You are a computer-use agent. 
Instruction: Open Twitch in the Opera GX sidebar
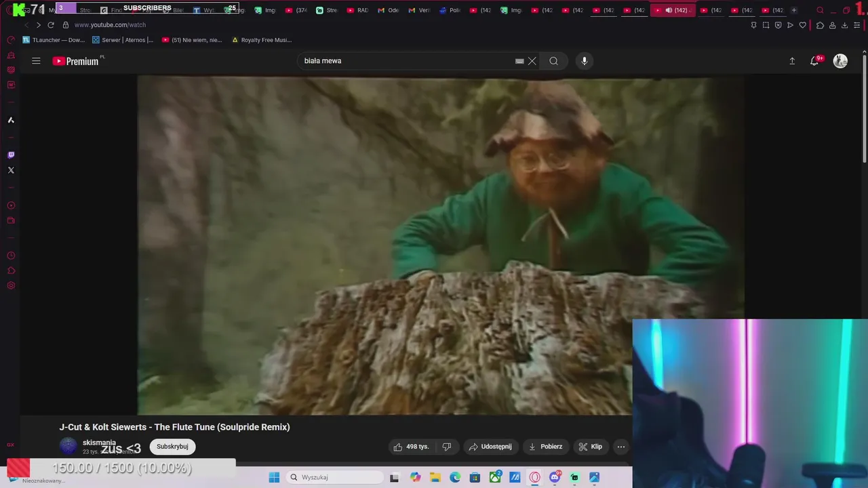11,155
